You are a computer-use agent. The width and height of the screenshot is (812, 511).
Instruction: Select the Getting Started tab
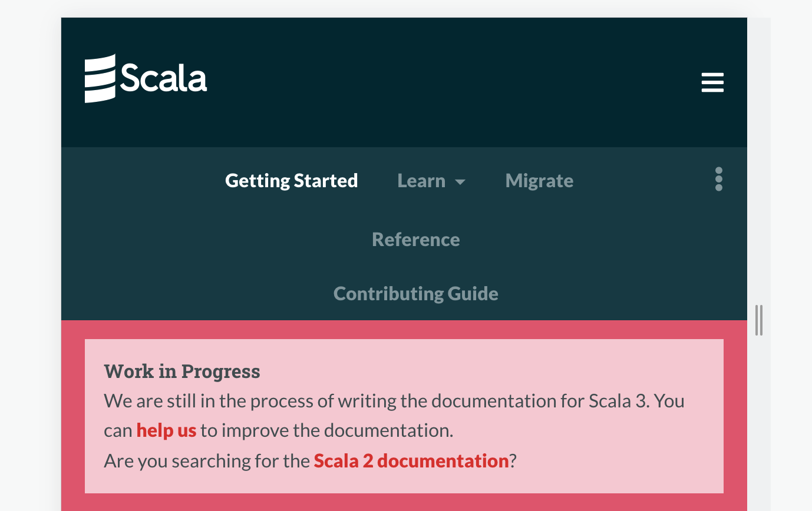291,181
